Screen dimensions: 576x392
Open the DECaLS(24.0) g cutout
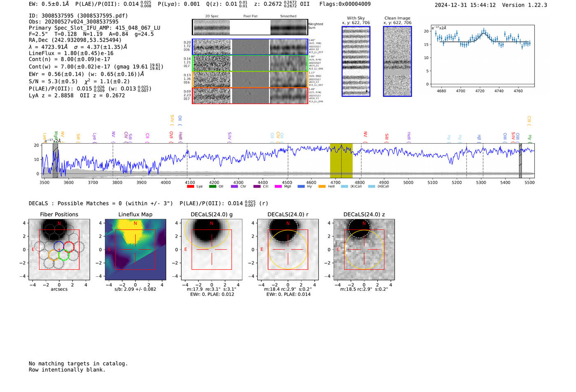point(211,250)
